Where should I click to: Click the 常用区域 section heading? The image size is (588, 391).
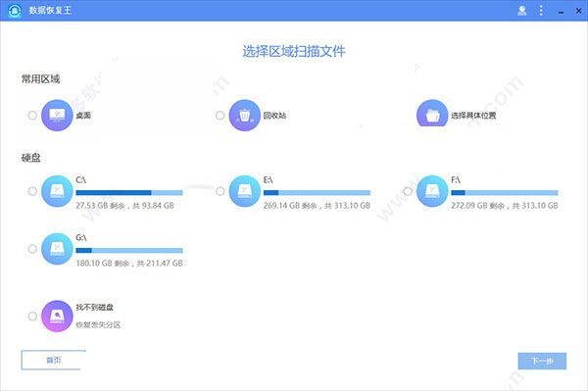coord(40,78)
